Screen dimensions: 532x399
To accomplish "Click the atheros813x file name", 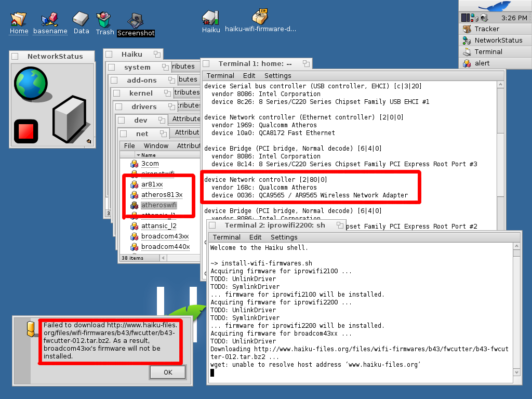I will (162, 195).
